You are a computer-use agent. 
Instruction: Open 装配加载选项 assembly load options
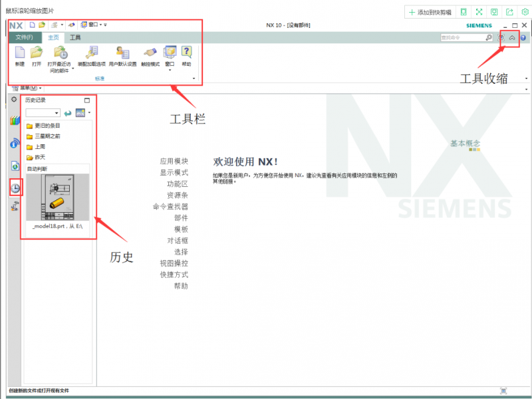(92, 53)
